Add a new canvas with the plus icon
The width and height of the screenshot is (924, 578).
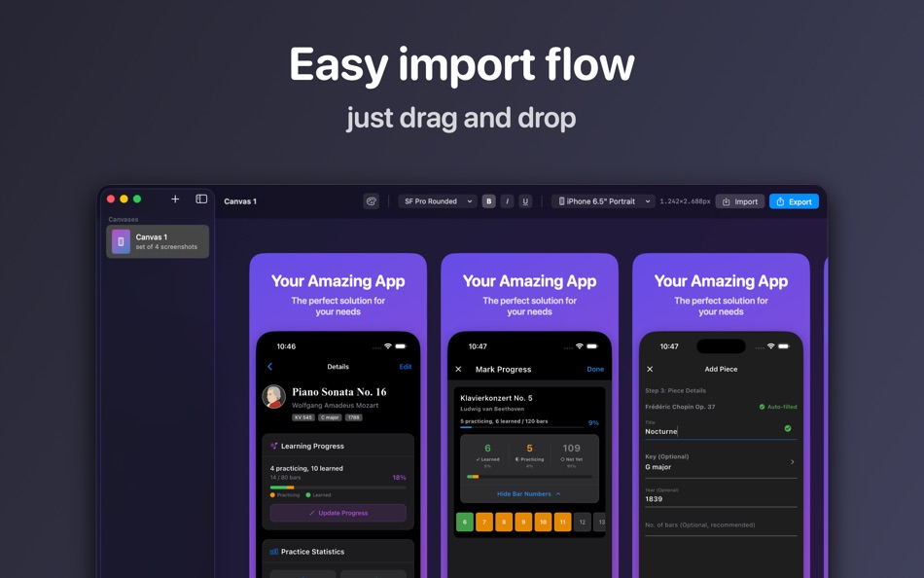(x=174, y=199)
